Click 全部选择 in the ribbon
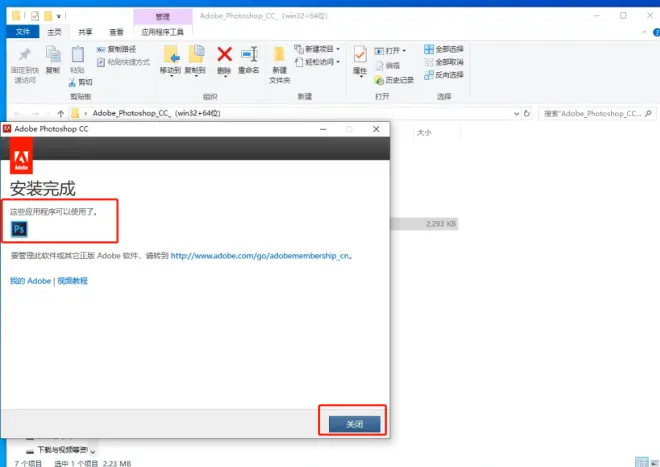The height and width of the screenshot is (467, 660). pos(444,49)
